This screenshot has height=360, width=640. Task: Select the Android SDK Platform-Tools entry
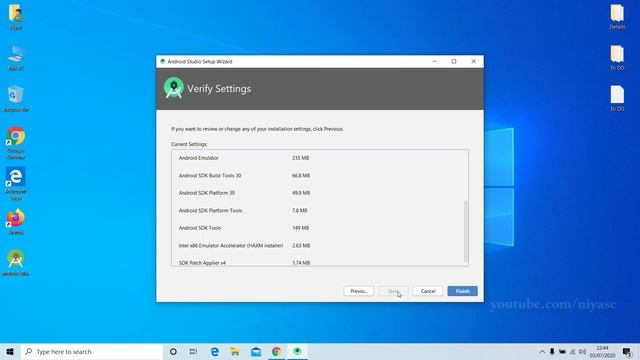point(210,211)
